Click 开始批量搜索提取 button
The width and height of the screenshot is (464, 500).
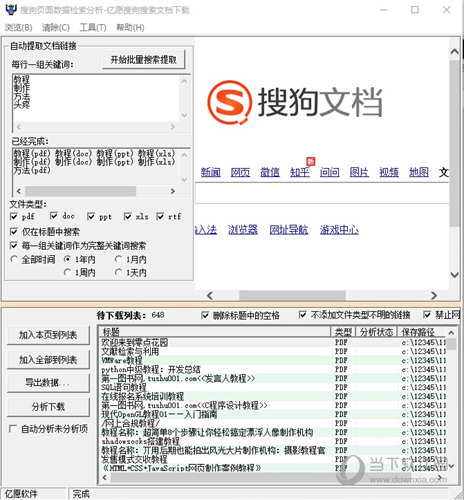click(144, 60)
